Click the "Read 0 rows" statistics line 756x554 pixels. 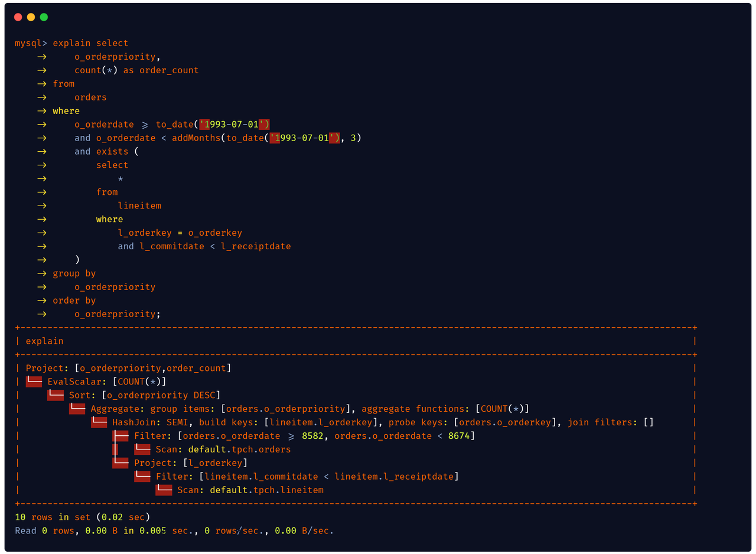point(174,531)
